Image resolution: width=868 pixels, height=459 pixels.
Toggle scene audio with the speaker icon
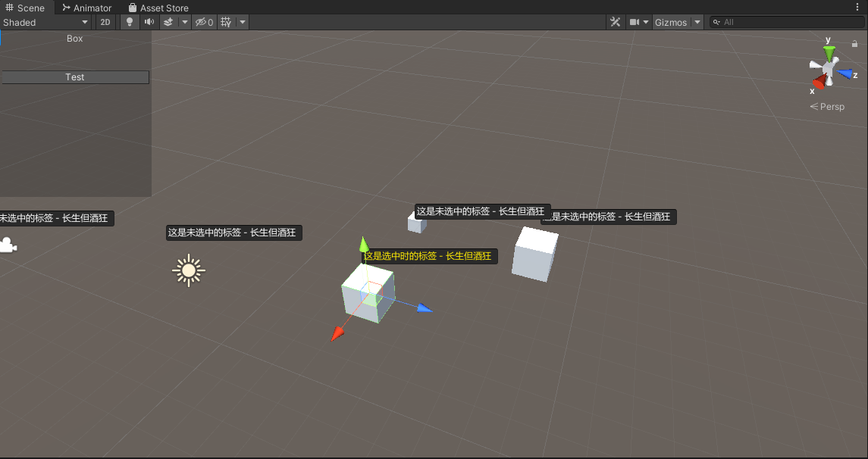[x=149, y=22]
